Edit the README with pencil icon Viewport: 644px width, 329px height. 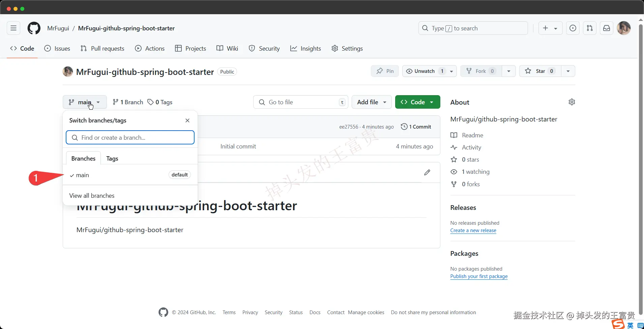427,172
